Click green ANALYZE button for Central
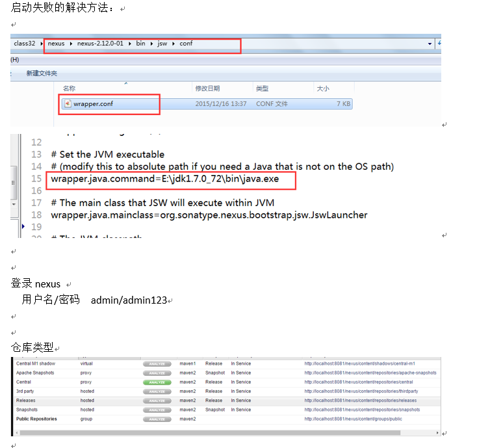 (x=157, y=382)
